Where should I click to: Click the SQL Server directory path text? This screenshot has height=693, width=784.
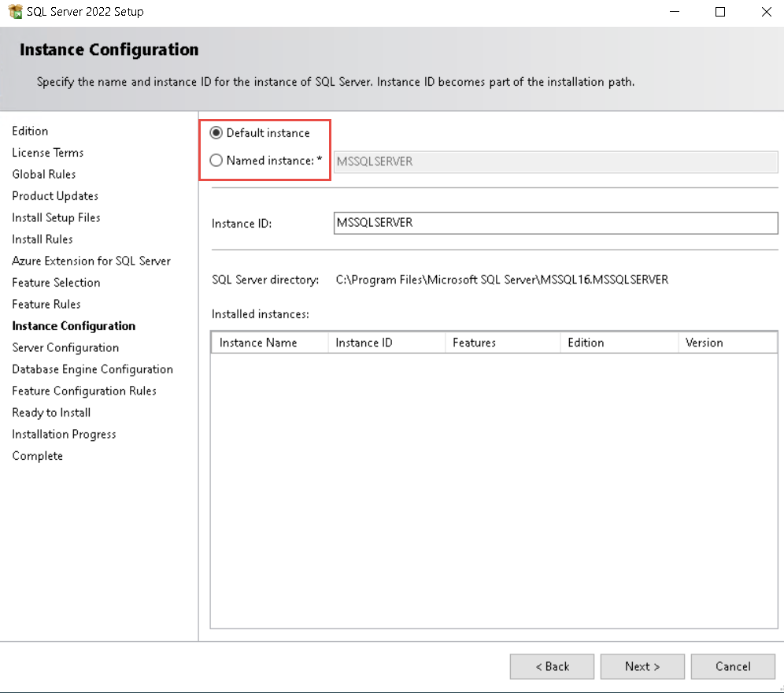[x=502, y=280]
